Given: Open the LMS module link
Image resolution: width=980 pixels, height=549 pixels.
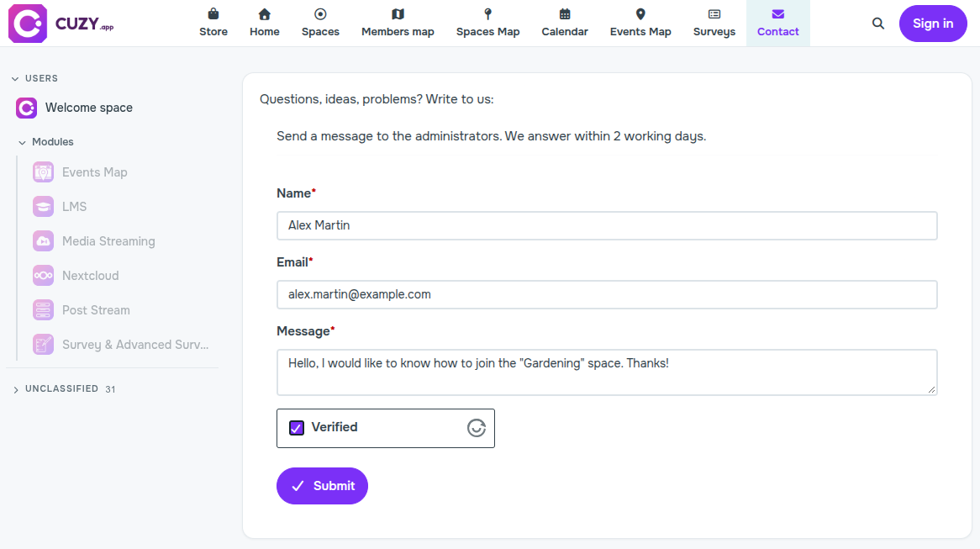Looking at the screenshot, I should tap(74, 207).
